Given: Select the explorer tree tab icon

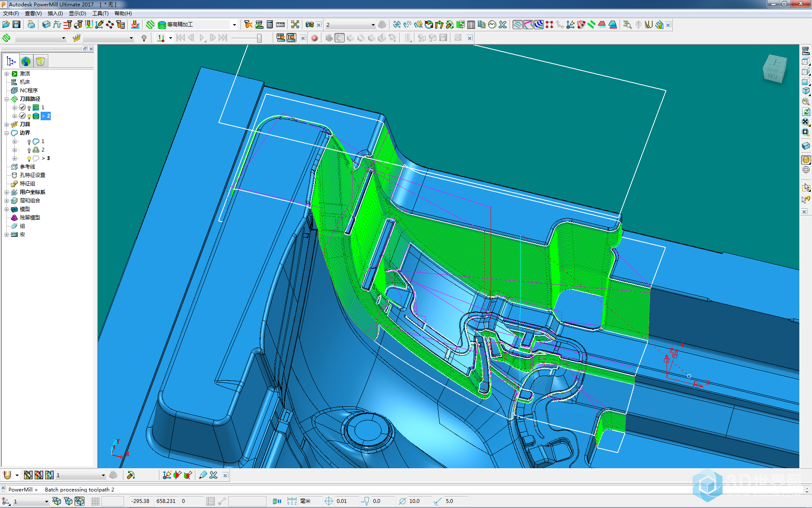Looking at the screenshot, I should pos(11,61).
